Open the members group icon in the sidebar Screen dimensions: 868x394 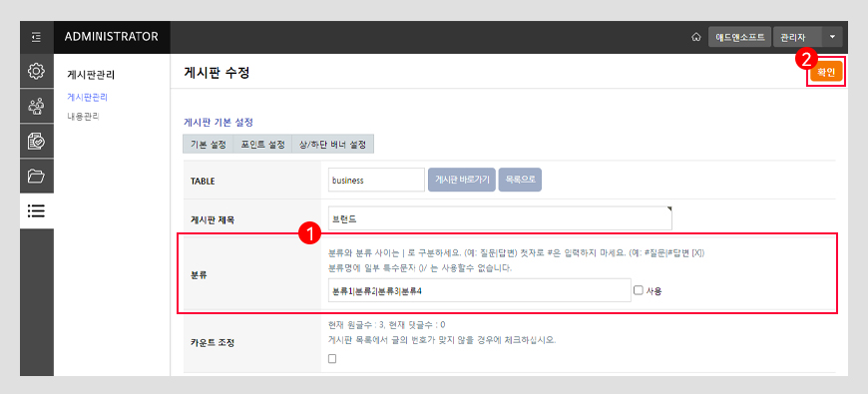pyautogui.click(x=37, y=106)
